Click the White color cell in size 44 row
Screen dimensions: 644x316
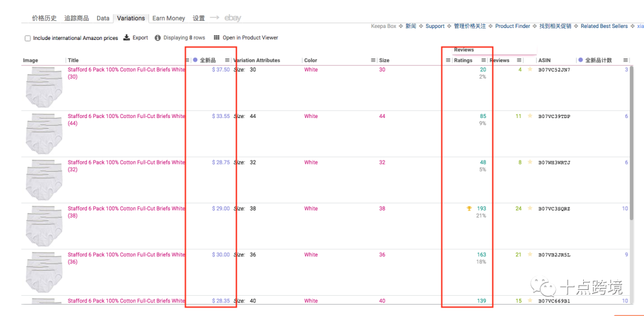click(311, 116)
